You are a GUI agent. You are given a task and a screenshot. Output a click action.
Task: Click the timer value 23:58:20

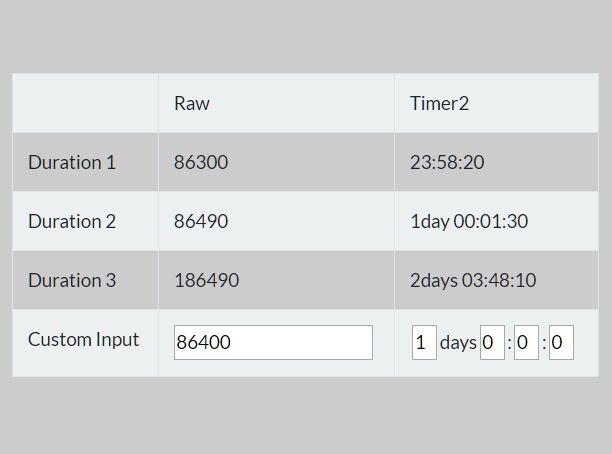pyautogui.click(x=447, y=162)
